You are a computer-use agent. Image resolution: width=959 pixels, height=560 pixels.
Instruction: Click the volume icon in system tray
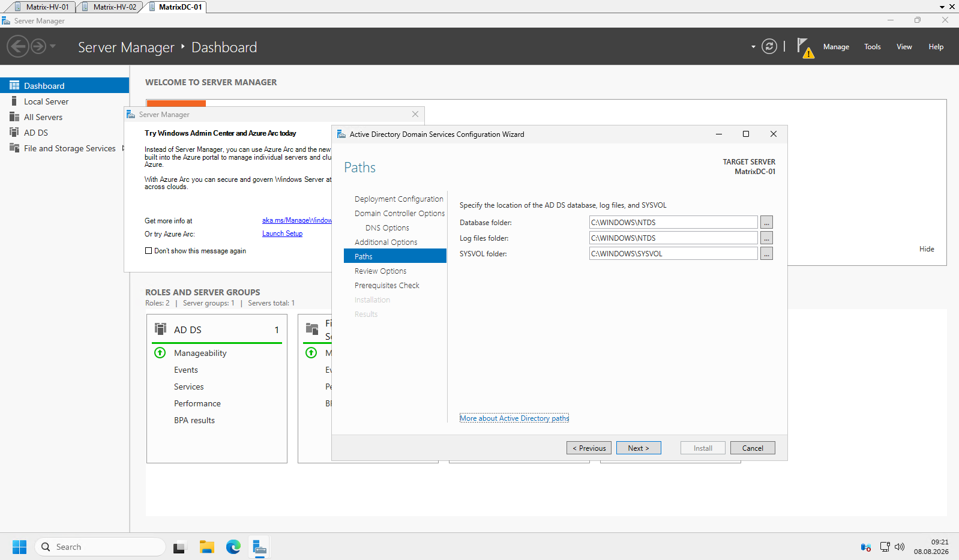[899, 547]
